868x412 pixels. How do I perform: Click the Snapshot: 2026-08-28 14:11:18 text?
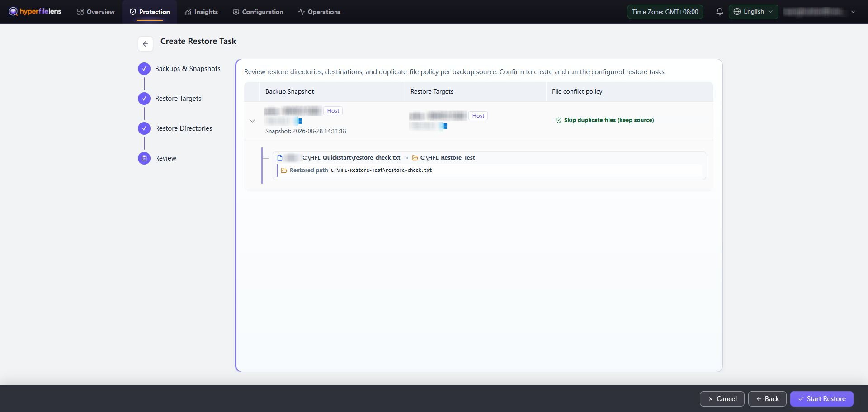click(x=306, y=131)
